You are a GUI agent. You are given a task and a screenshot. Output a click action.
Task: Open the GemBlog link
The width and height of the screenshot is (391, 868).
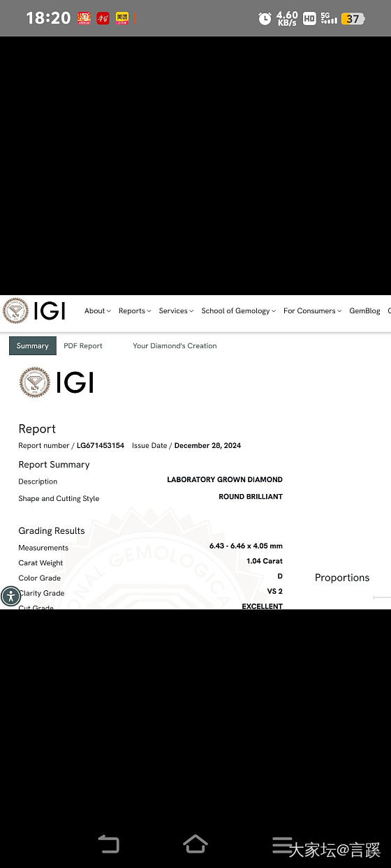pos(364,311)
